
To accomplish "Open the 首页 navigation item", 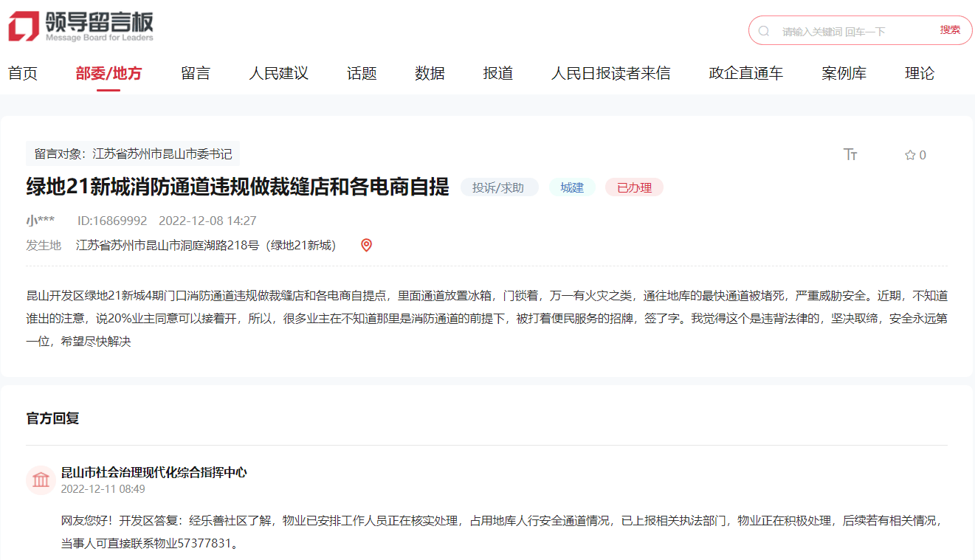I will (x=23, y=73).
